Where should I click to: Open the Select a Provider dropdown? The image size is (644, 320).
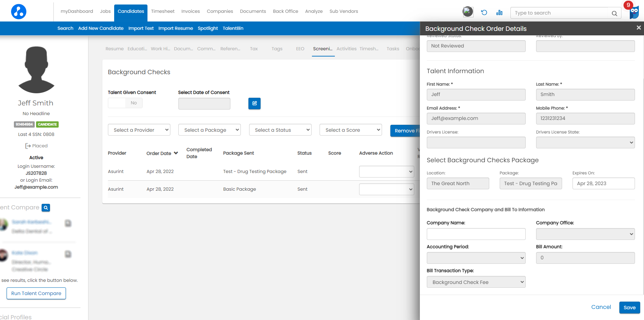pos(139,130)
